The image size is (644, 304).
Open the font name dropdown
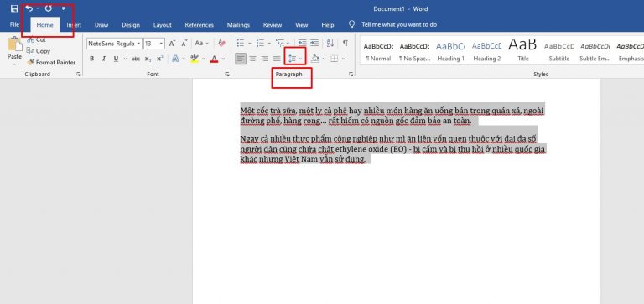pyautogui.click(x=139, y=43)
